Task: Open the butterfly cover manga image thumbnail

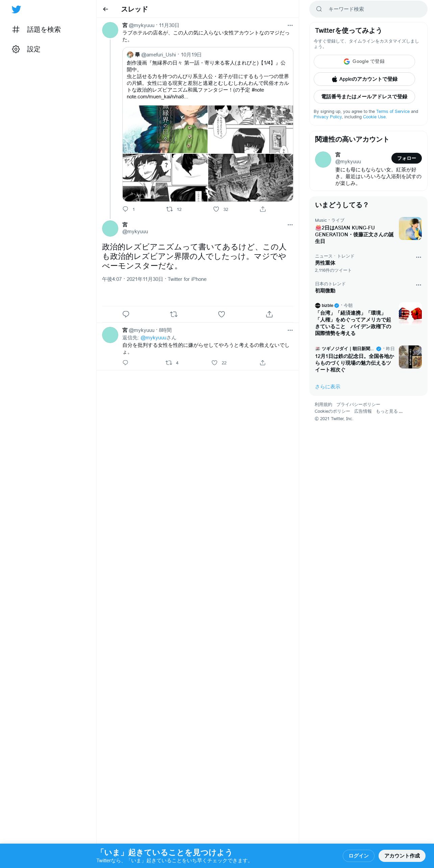Action: coord(165,129)
